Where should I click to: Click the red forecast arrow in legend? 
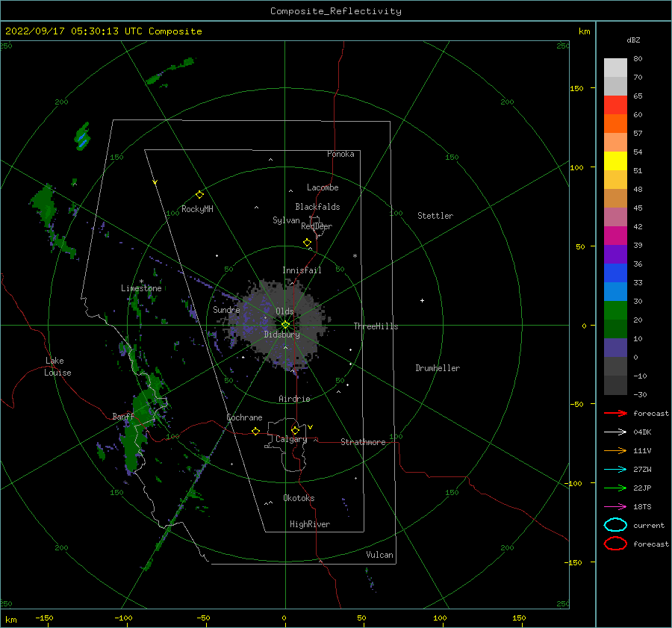615,413
